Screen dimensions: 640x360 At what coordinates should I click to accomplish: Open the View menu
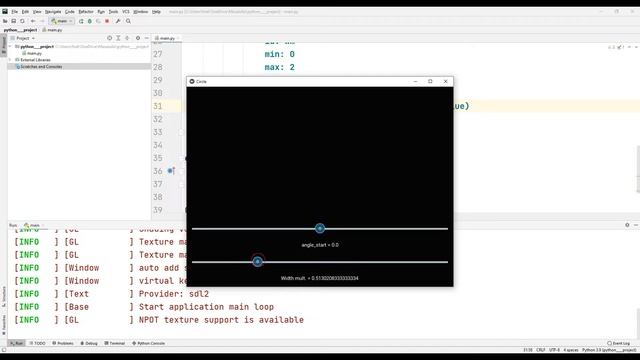tap(37, 12)
